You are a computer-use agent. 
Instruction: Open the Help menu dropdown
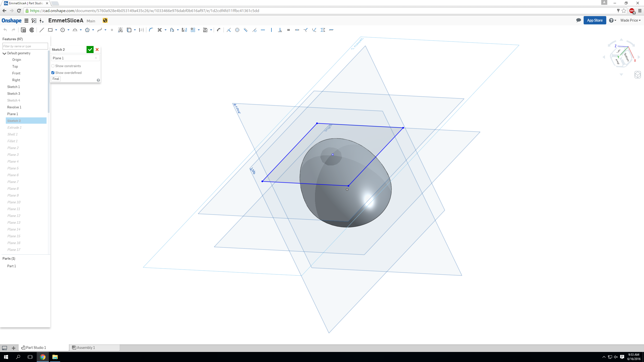[x=613, y=20]
